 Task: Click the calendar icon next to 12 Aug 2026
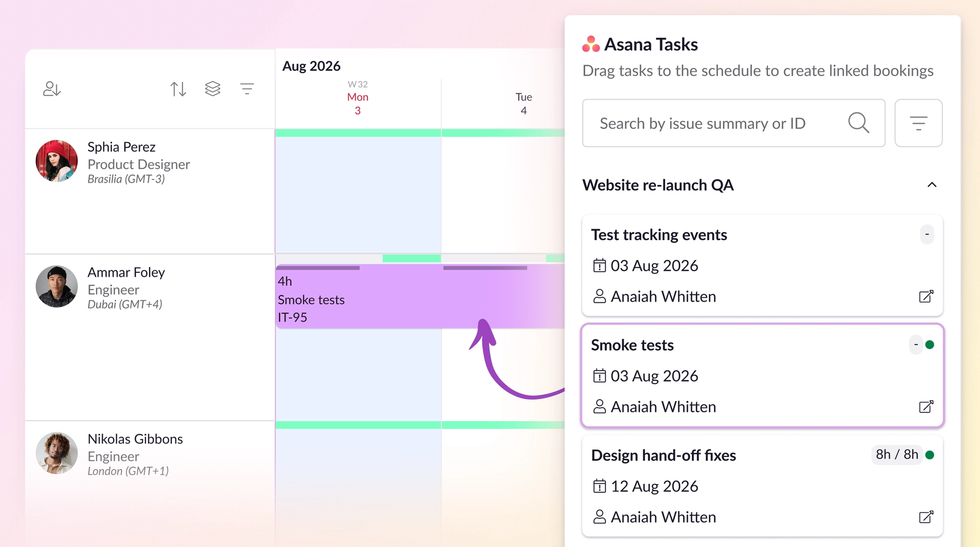pos(599,486)
